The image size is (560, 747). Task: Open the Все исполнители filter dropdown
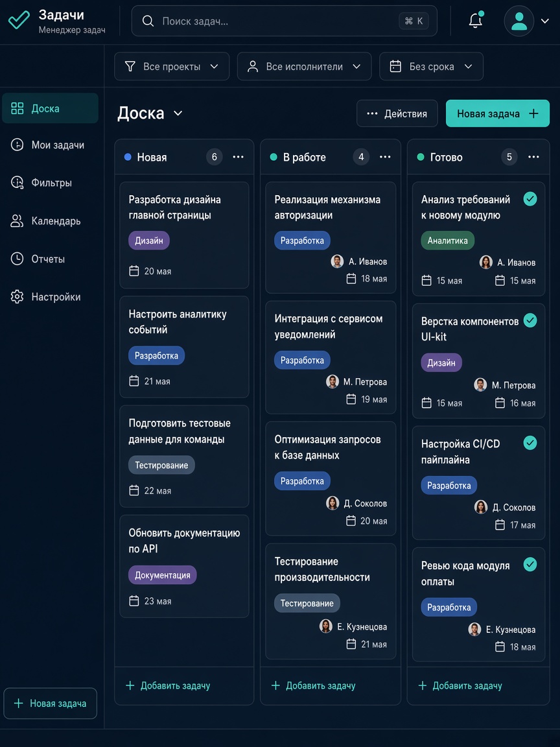tap(304, 66)
